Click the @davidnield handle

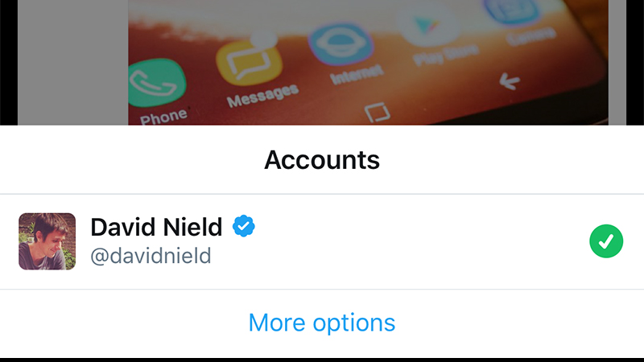[151, 256]
